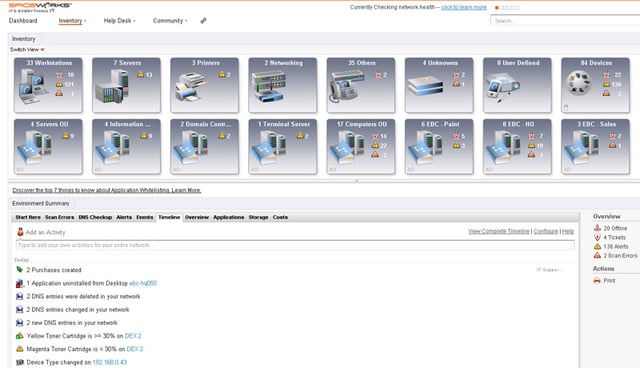This screenshot has width=640, height=368.
Task: Click the Add an Activity person icon
Action: coord(20,232)
